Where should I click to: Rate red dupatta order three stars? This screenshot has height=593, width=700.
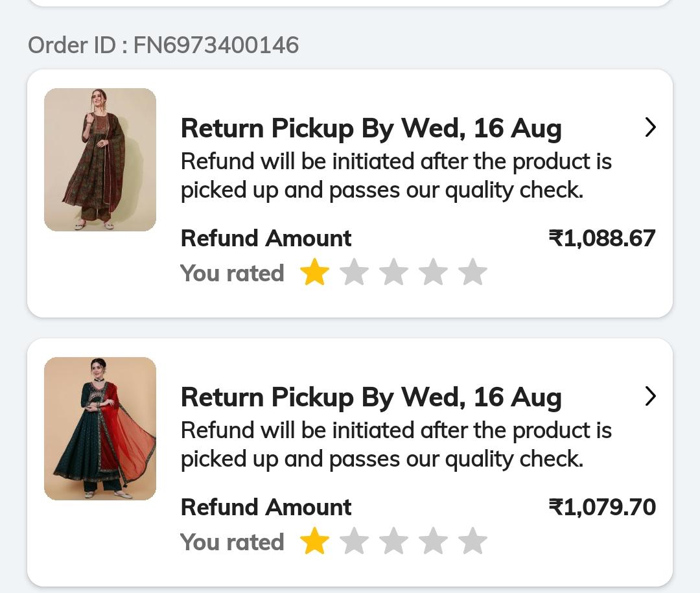pyautogui.click(x=393, y=541)
